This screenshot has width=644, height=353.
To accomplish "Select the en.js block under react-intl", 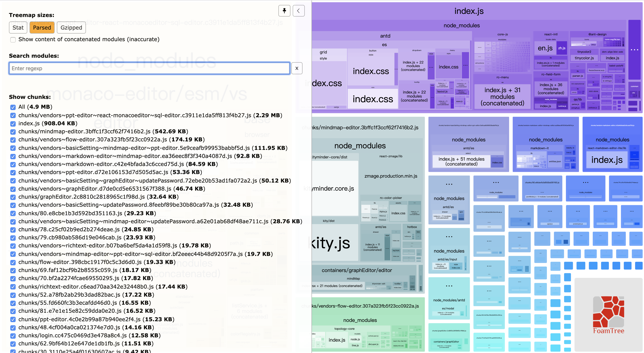I will (545, 48).
